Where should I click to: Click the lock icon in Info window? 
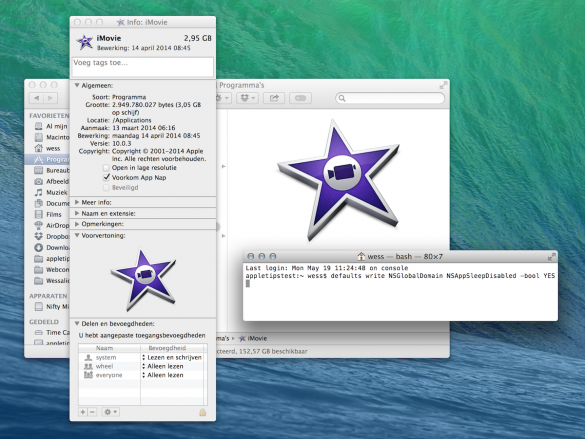pyautogui.click(x=203, y=412)
